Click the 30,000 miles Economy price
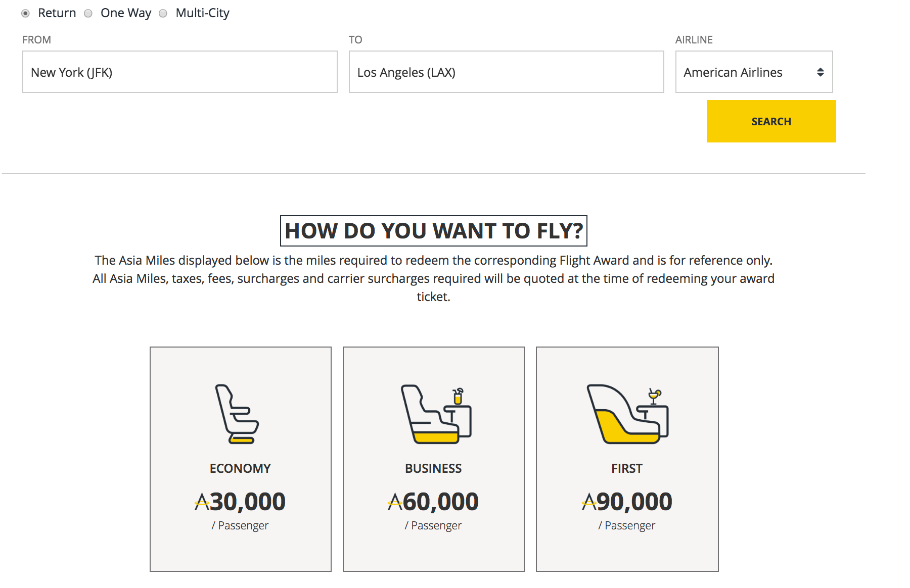This screenshot has width=910, height=588. pos(247,502)
